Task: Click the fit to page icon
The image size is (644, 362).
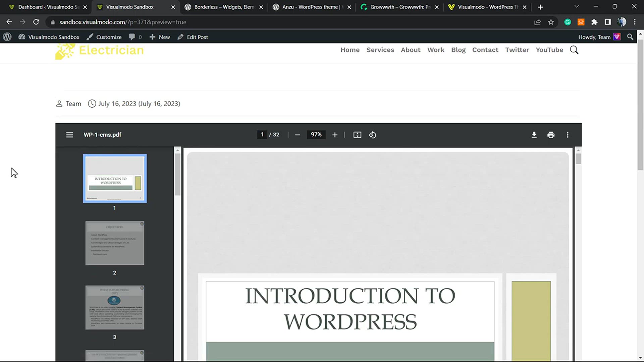Action: pyautogui.click(x=357, y=135)
